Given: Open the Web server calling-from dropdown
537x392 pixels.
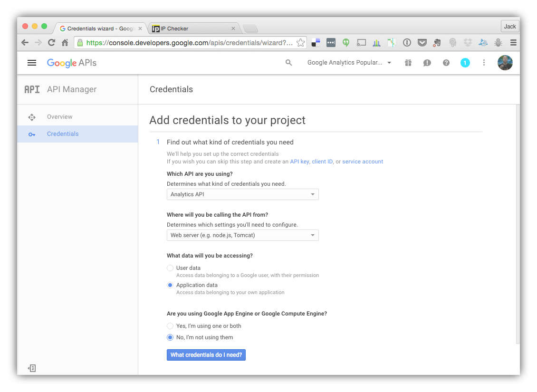Looking at the screenshot, I should [x=242, y=235].
